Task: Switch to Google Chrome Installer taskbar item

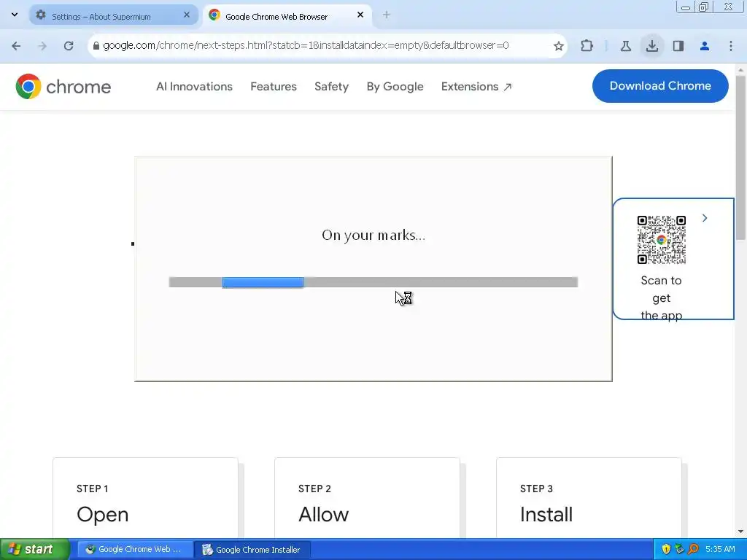Action: pos(252,550)
